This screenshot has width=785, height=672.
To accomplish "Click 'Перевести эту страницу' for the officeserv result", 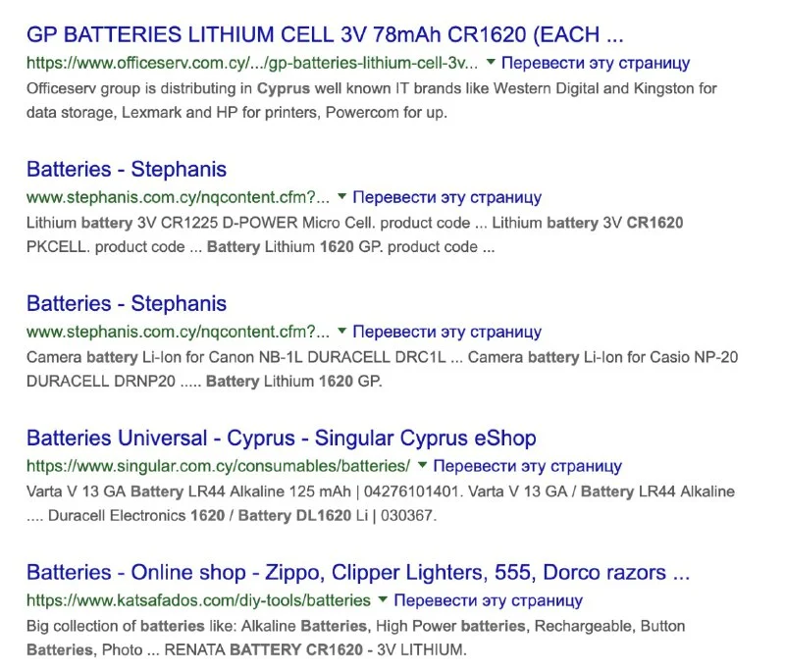I will pyautogui.click(x=595, y=63).
